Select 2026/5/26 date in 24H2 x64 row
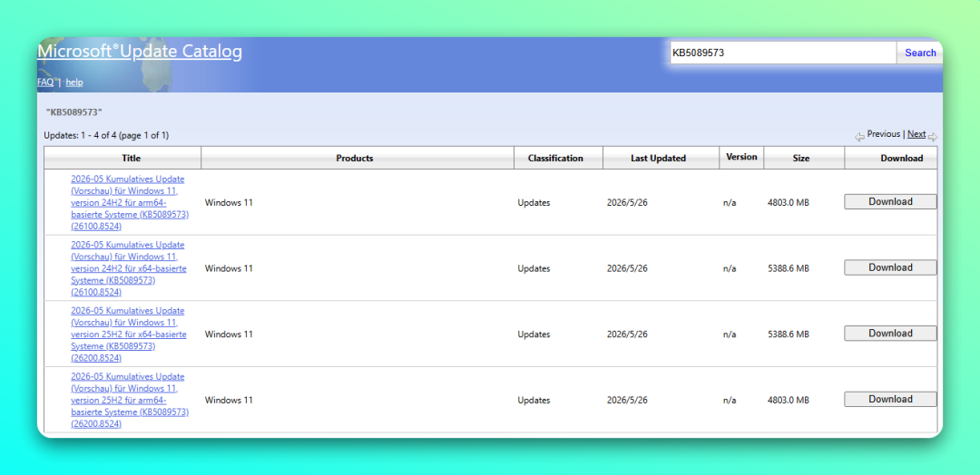Viewport: 980px width, 475px height. (627, 268)
